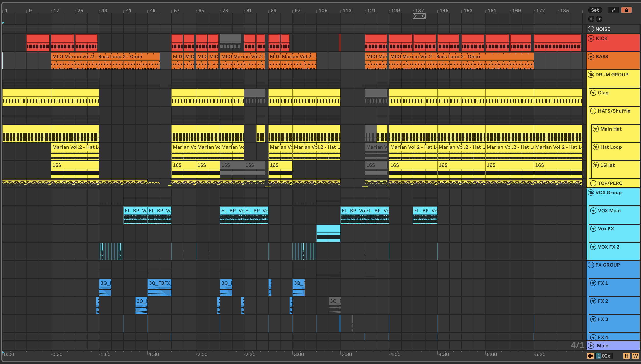Fold the Vox FX track
641x364 pixels.
(593, 229)
